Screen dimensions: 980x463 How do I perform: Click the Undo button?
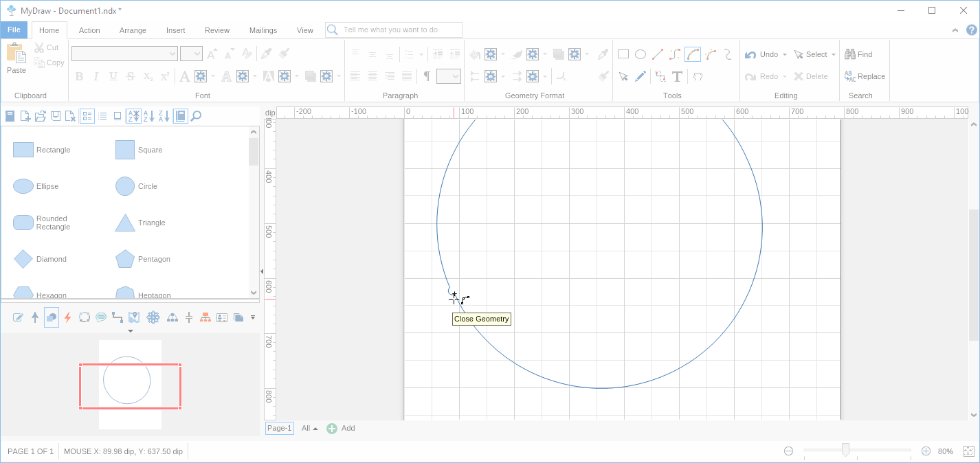[761, 54]
